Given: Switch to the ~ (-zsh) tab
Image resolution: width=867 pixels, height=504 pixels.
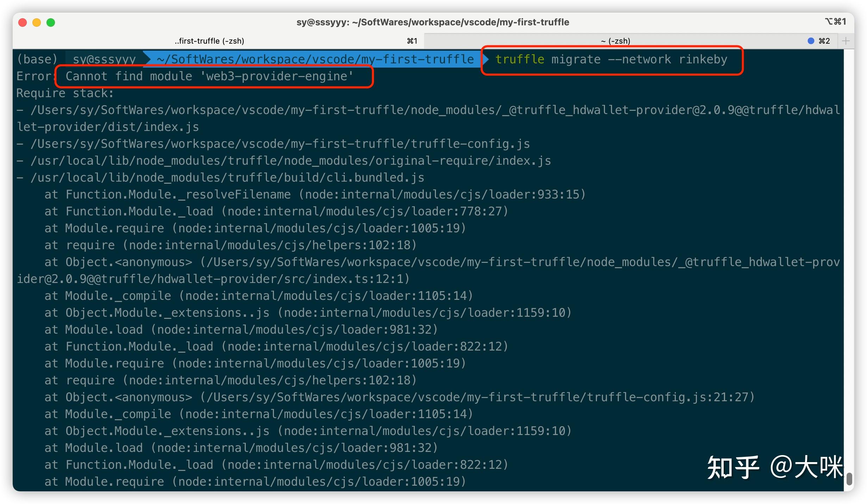Looking at the screenshot, I should (615, 41).
